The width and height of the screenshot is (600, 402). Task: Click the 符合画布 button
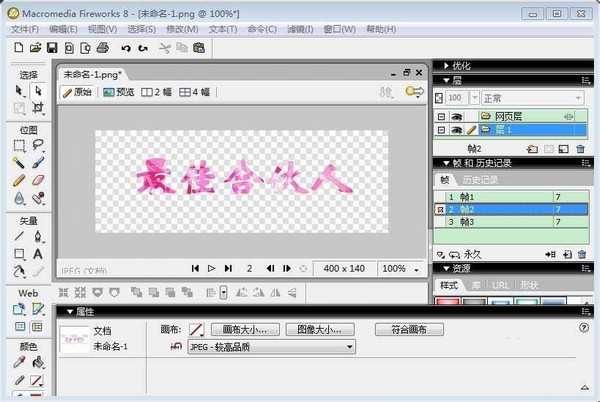409,329
